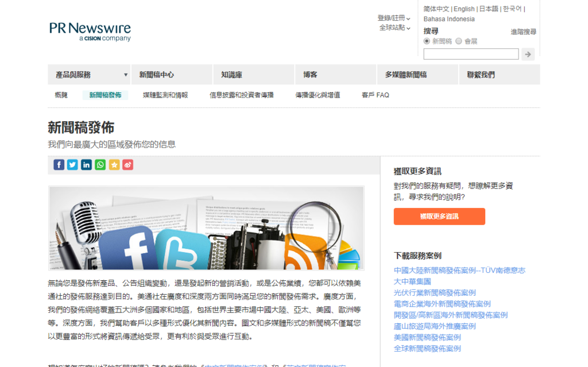Click the search arrow button
The image size is (588, 367).
coord(528,55)
